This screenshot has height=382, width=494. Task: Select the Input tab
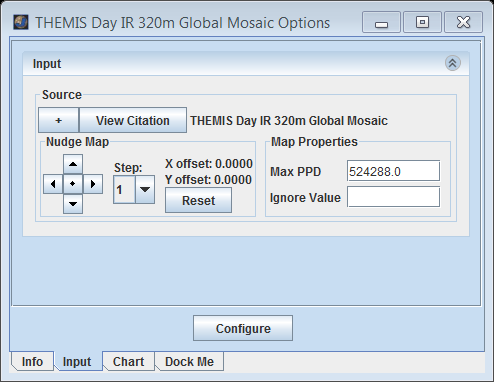pyautogui.click(x=77, y=361)
